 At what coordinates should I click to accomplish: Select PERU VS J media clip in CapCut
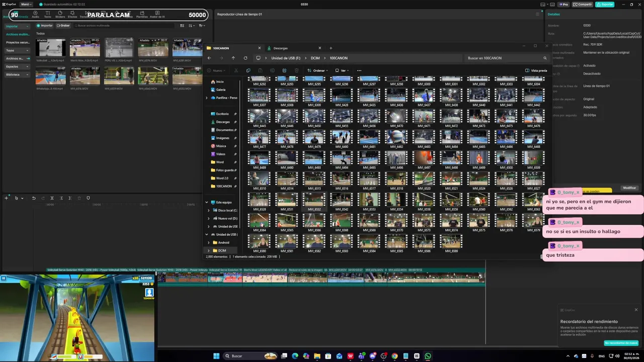119,50
